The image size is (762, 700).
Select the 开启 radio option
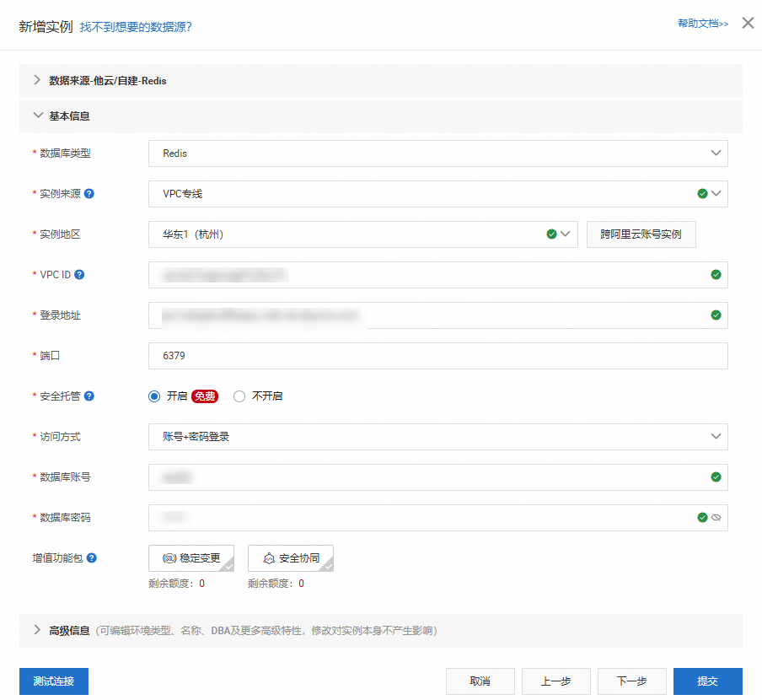point(154,396)
